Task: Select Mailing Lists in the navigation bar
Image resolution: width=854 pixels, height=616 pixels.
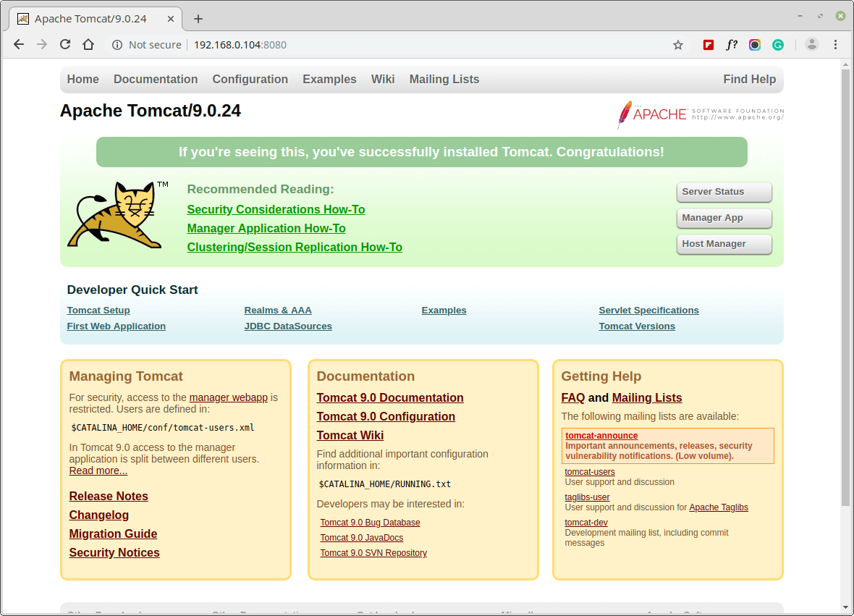Action: pos(444,79)
